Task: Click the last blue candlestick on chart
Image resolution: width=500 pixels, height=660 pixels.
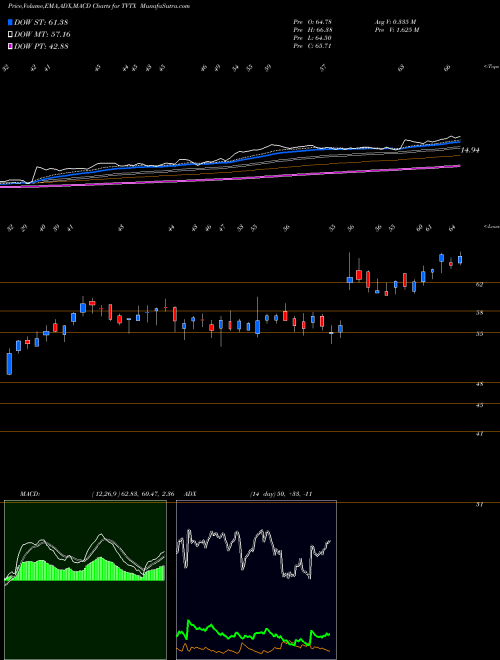Action: [x=460, y=260]
